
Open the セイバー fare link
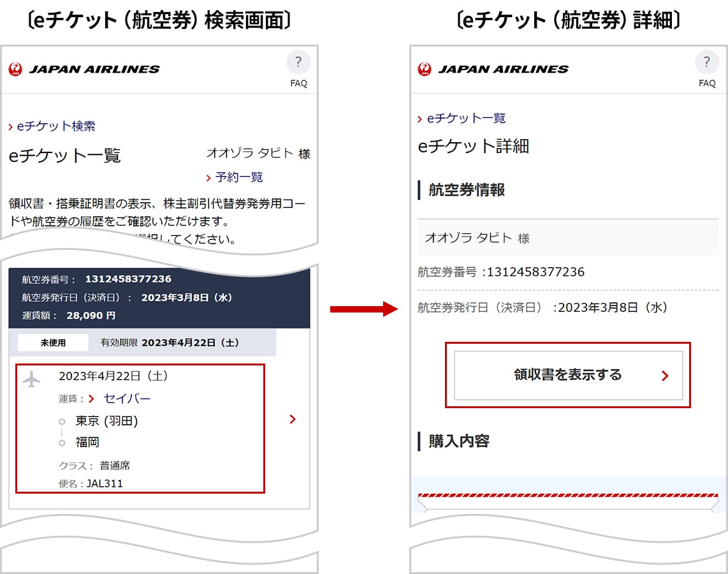pos(127,399)
